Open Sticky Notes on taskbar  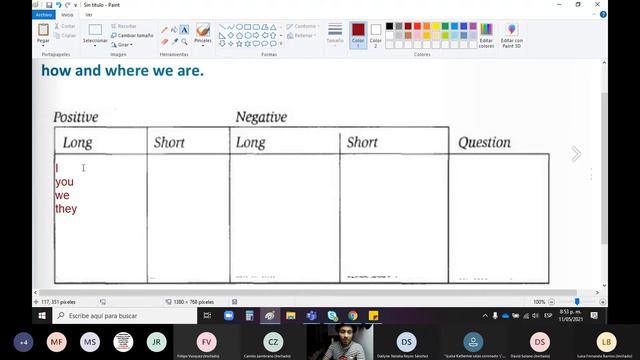373,316
